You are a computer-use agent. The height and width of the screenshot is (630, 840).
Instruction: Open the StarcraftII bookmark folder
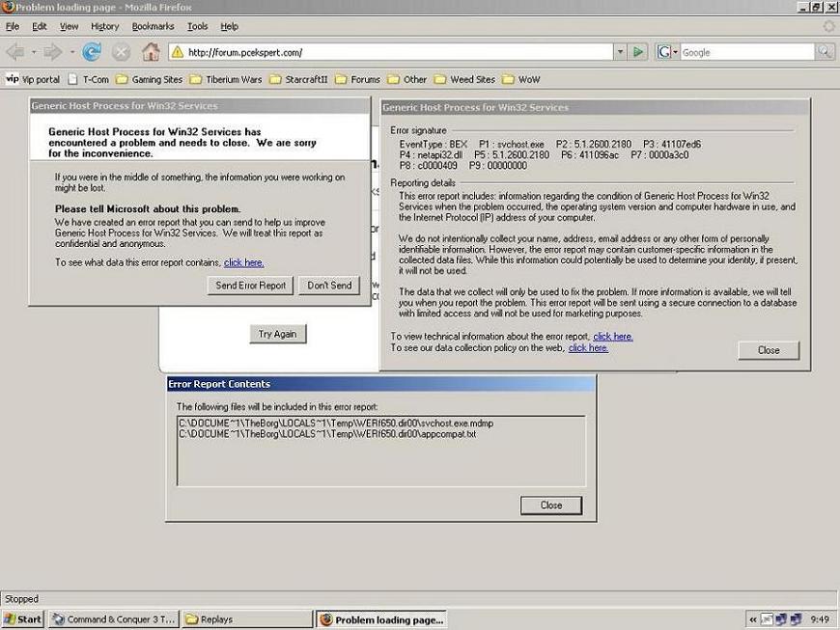coord(298,79)
